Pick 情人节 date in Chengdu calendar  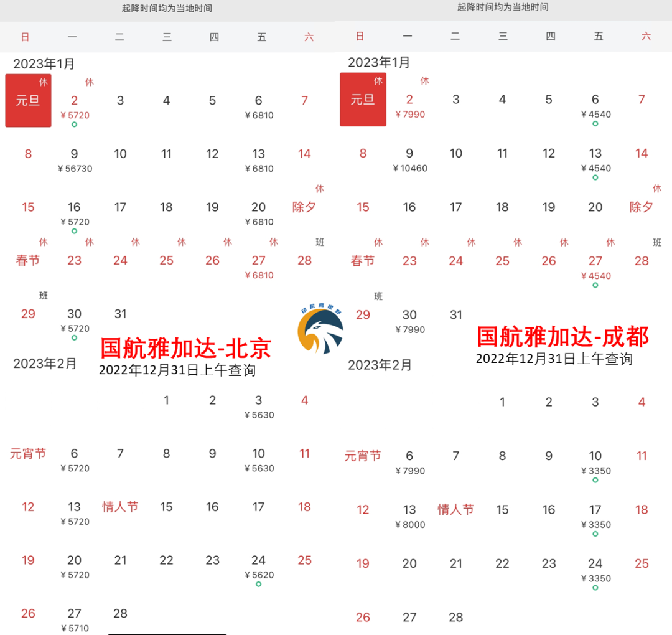[x=456, y=509]
